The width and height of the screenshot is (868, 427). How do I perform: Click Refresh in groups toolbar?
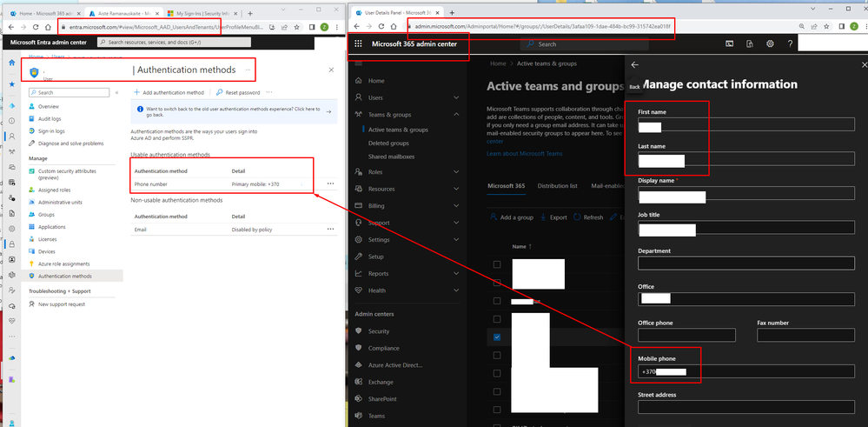coord(588,217)
